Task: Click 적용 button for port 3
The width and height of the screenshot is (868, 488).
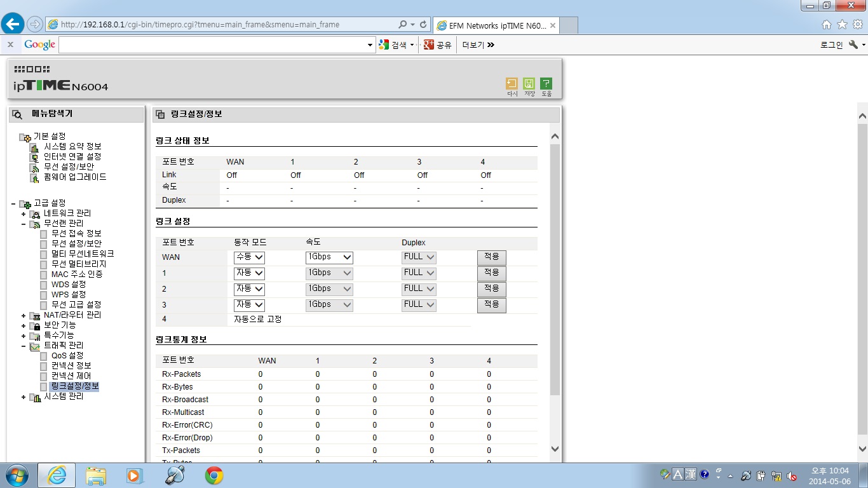Action: (x=492, y=305)
